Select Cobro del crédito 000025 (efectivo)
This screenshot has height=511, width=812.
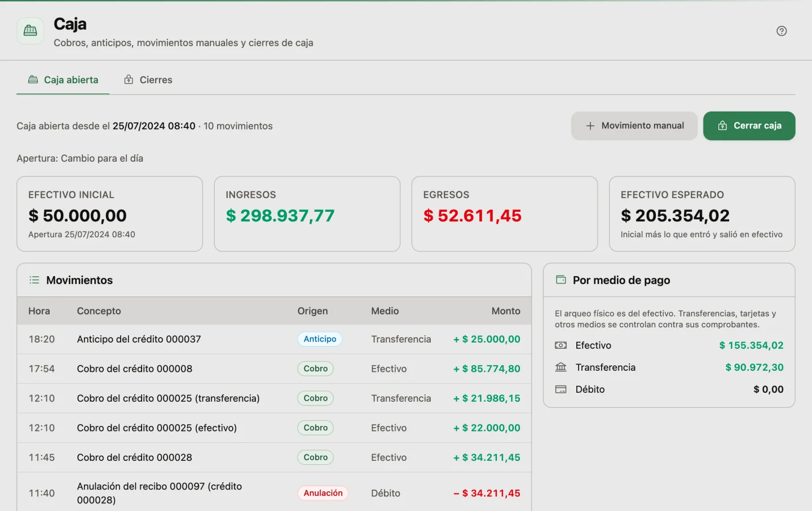tap(274, 428)
